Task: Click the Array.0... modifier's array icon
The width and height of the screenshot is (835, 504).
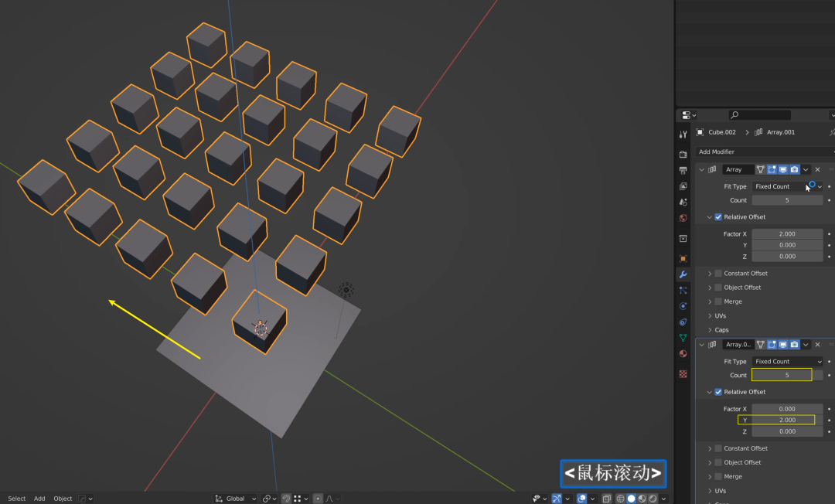Action: (x=712, y=344)
